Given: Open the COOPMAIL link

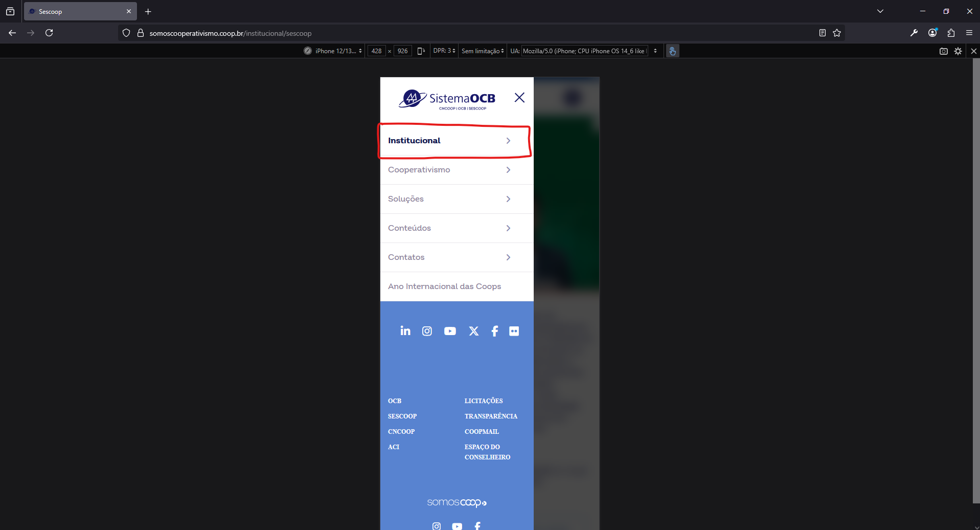Looking at the screenshot, I should (x=482, y=432).
